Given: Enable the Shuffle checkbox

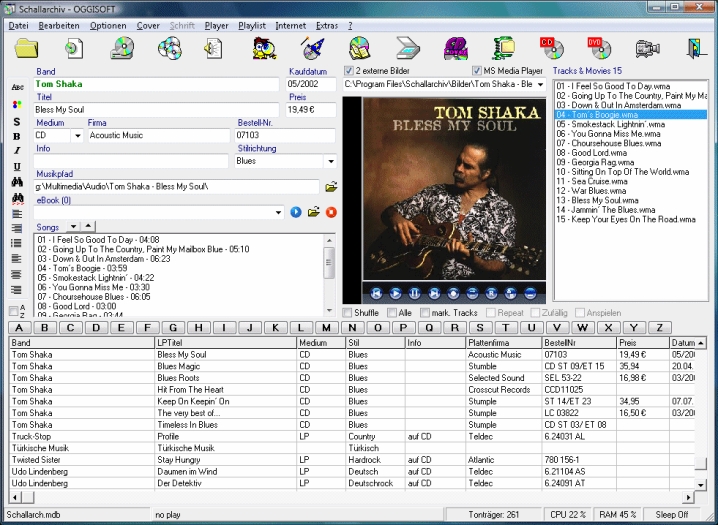Looking at the screenshot, I should point(347,313).
